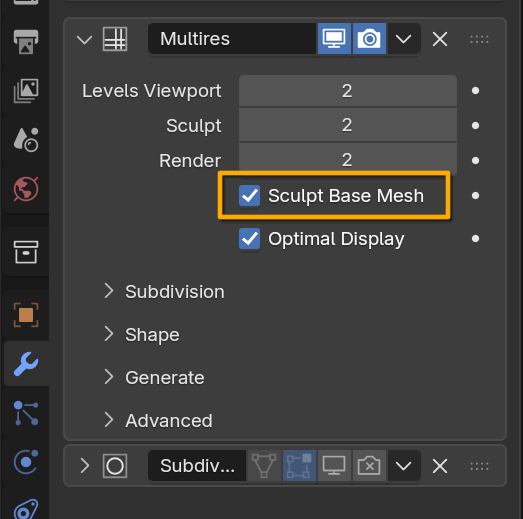Animate the Sculpt level property dot

click(x=475, y=125)
